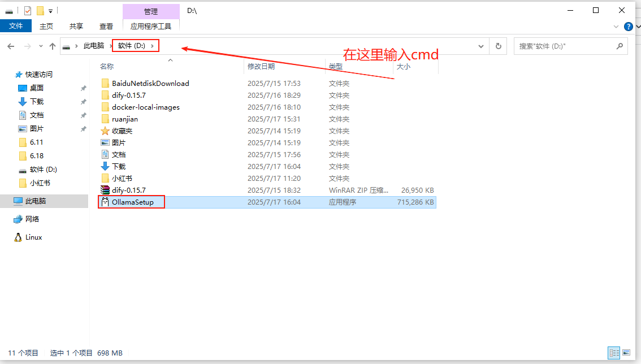
Task: Click 软件 (D:) in the address breadcrumb
Action: click(131, 46)
